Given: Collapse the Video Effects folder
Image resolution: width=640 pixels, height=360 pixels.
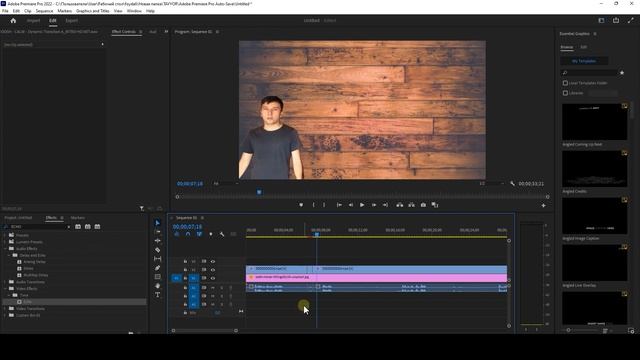Looking at the screenshot, I should 5,289.
